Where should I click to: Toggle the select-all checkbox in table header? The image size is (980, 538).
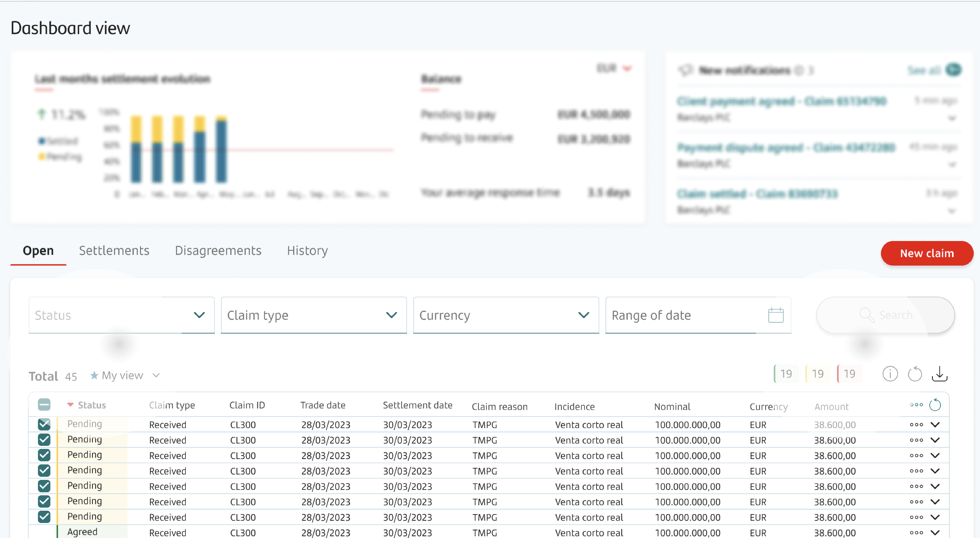[44, 404]
